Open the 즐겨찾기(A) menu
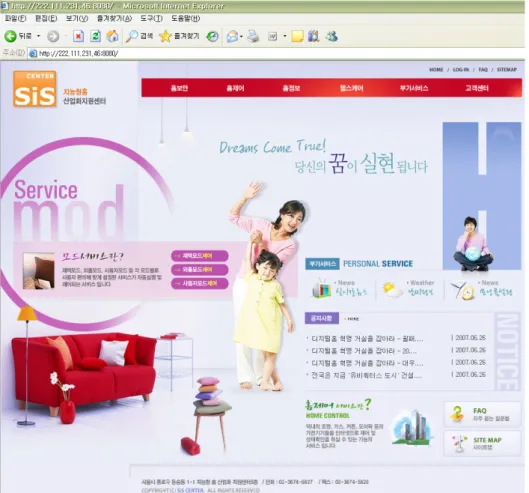The height and width of the screenshot is (493, 529). click(114, 18)
